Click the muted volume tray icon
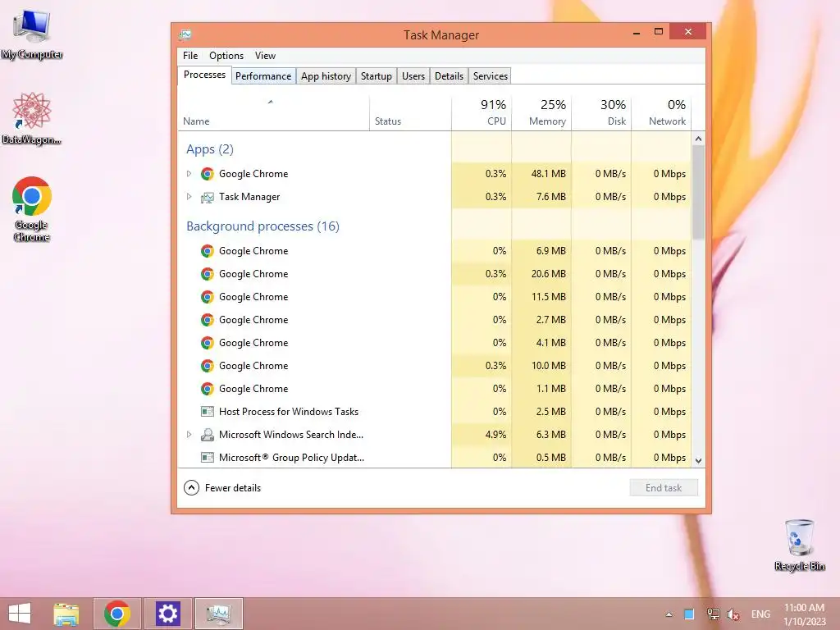Screen dimensions: 840x630 click(733, 614)
